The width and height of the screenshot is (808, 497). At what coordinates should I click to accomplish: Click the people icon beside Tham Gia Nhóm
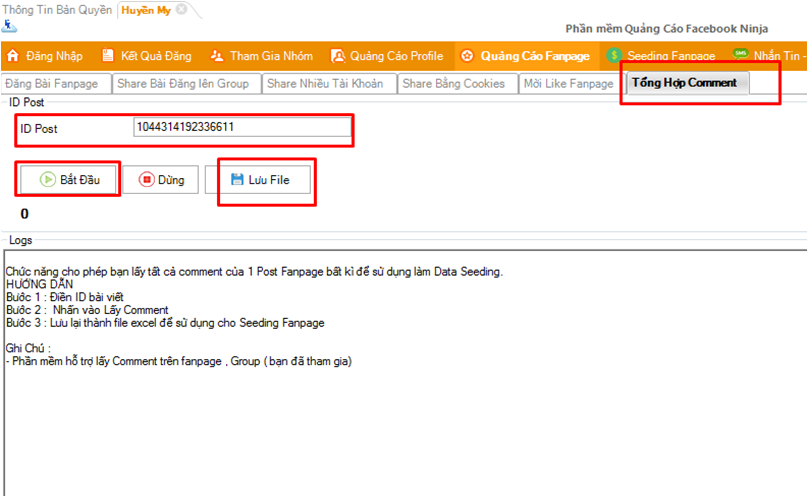coord(217,56)
